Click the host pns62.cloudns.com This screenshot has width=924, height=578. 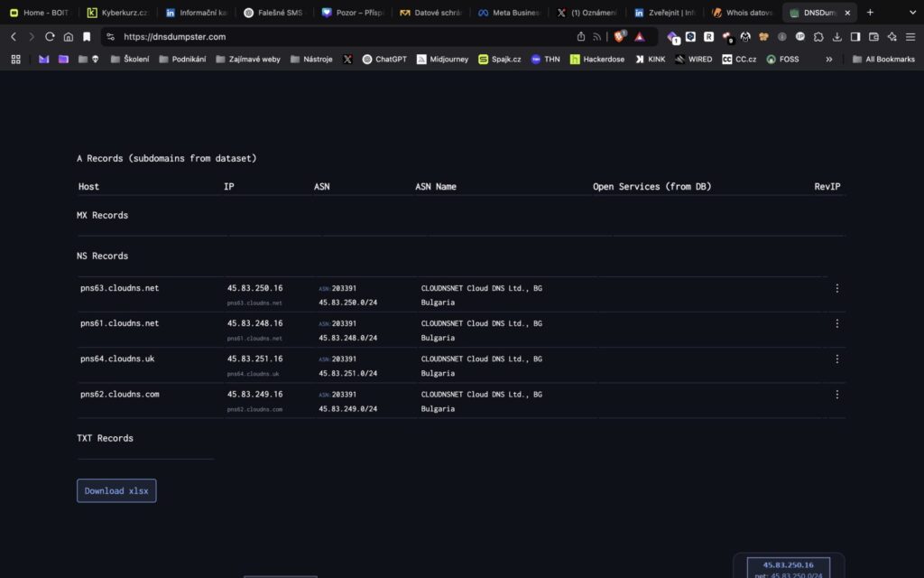coord(120,394)
